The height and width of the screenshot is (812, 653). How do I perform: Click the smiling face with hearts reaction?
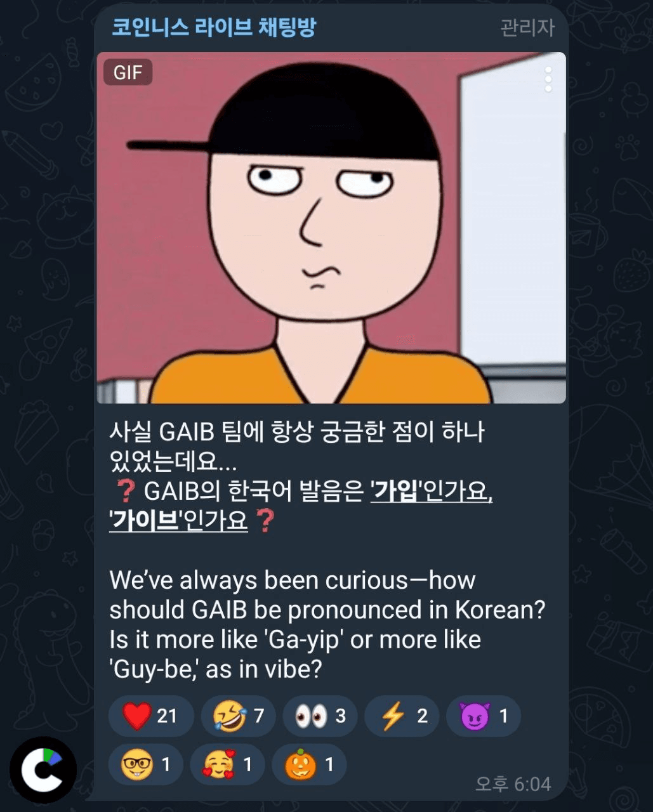[x=227, y=764]
